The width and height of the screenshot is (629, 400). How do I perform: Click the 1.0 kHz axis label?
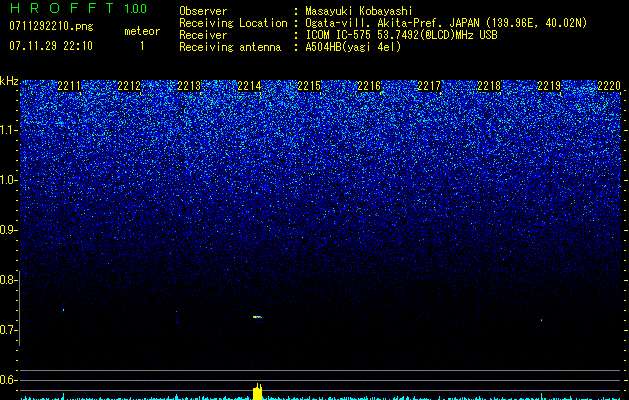[x=8, y=180]
